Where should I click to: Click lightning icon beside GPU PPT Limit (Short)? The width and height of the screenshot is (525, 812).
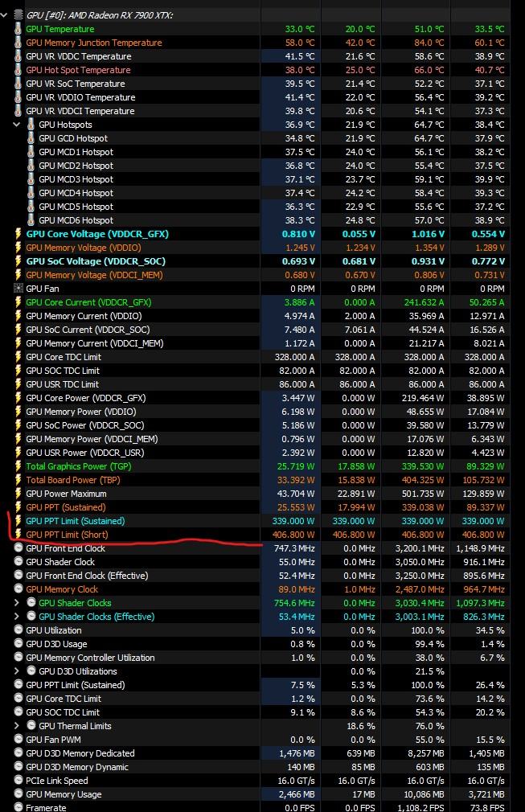18,535
